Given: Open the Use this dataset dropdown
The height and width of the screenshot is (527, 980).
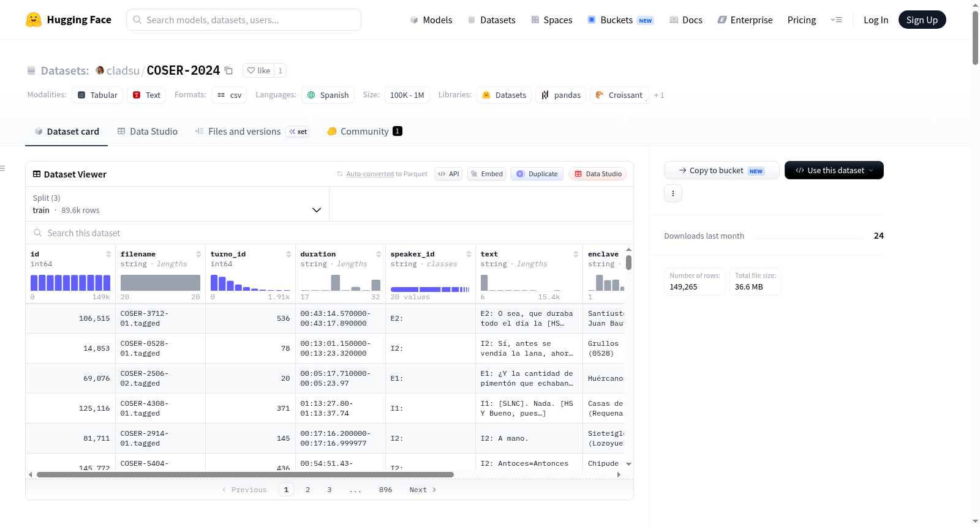Looking at the screenshot, I should (834, 170).
